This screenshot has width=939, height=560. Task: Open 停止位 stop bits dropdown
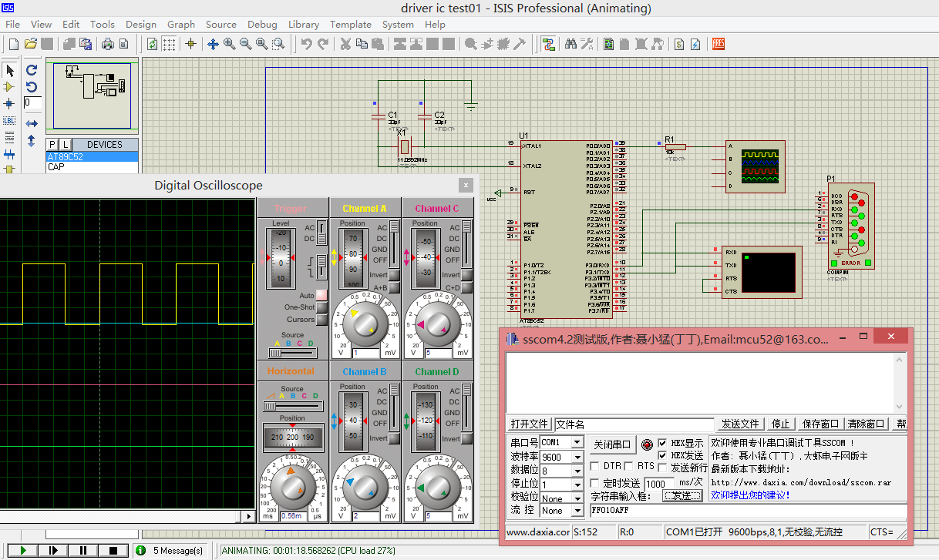point(577,485)
